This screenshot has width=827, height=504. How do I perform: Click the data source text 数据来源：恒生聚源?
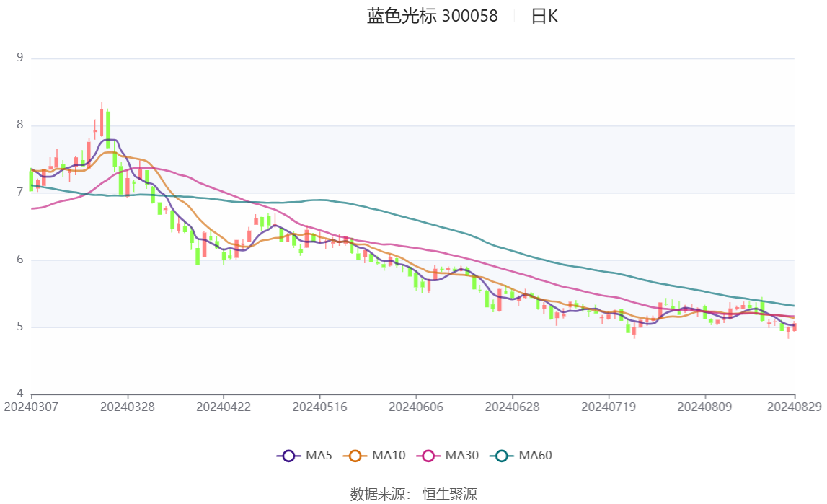(x=414, y=494)
